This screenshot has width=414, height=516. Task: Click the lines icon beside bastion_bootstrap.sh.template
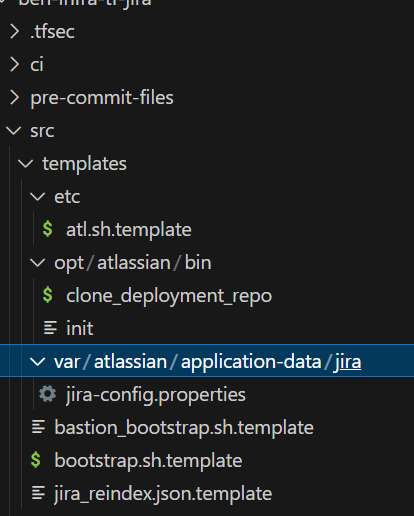pyautogui.click(x=38, y=427)
